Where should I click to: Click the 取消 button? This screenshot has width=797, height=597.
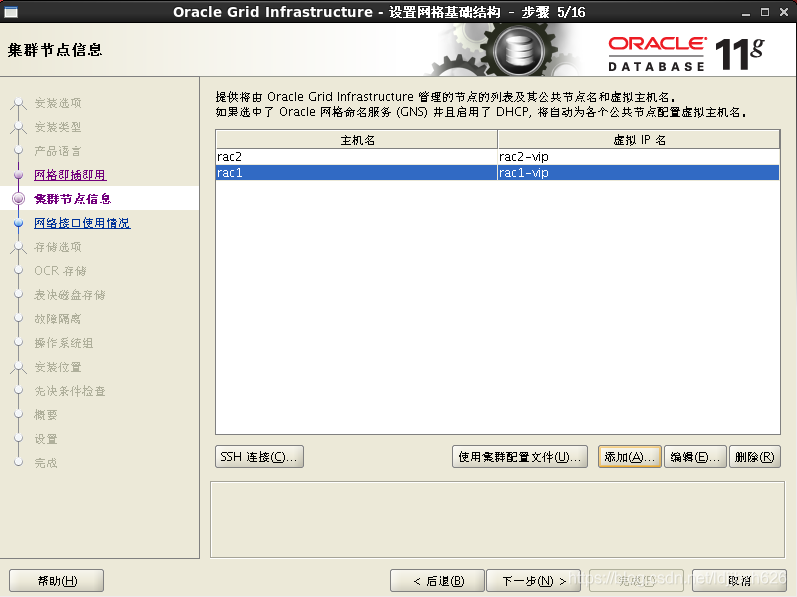click(739, 580)
